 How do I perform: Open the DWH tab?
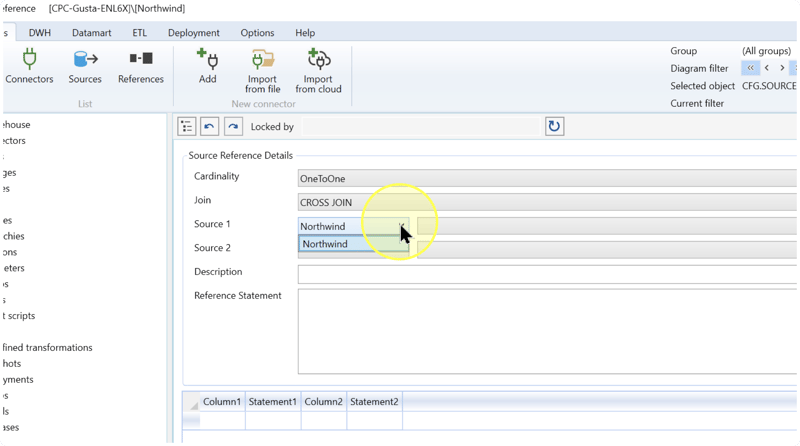40,33
